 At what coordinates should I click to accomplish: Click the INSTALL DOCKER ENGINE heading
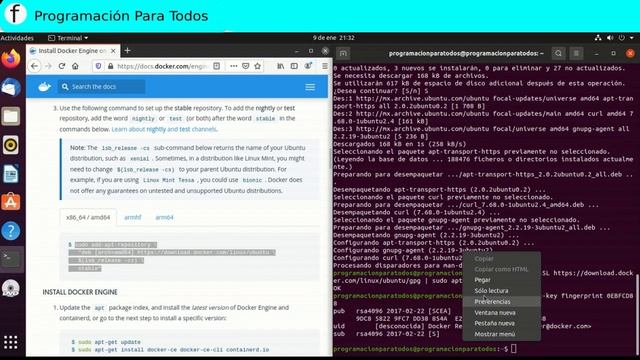(x=80, y=292)
